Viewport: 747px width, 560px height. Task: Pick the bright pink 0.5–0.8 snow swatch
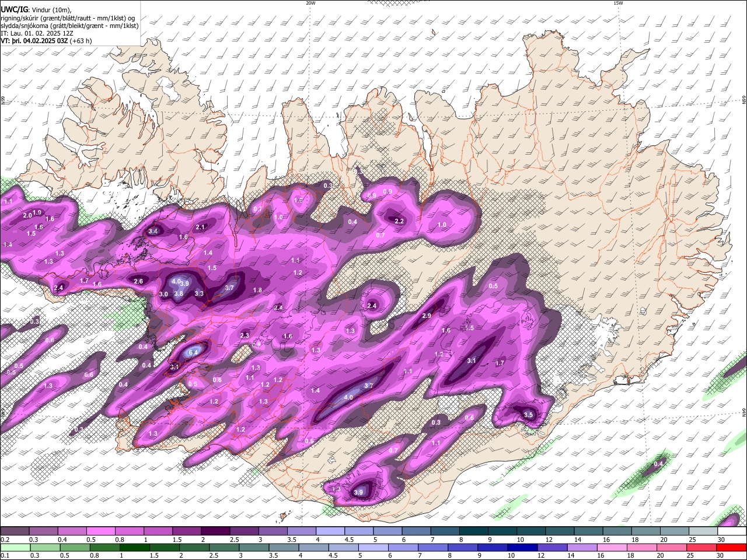click(101, 531)
